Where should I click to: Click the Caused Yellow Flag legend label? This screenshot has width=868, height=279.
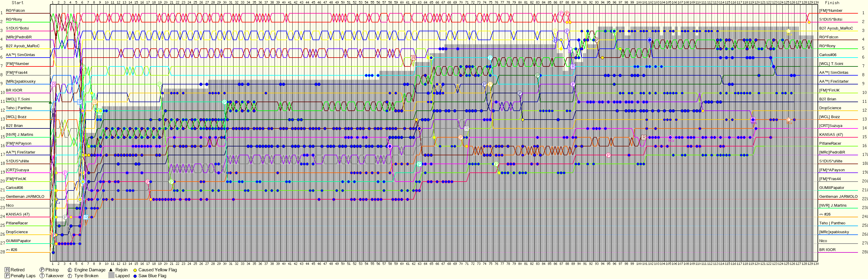(157, 270)
